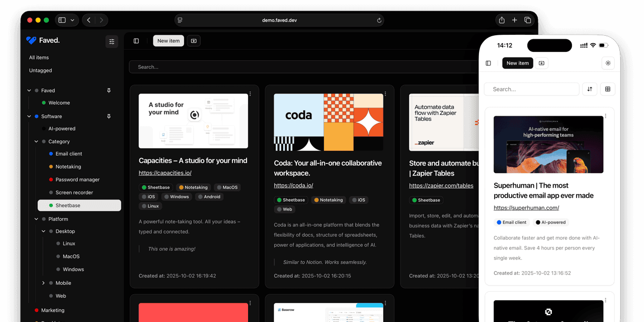Click the Safari address bar demo.faved.dev
This screenshot has width=644, height=322.
pos(279,20)
